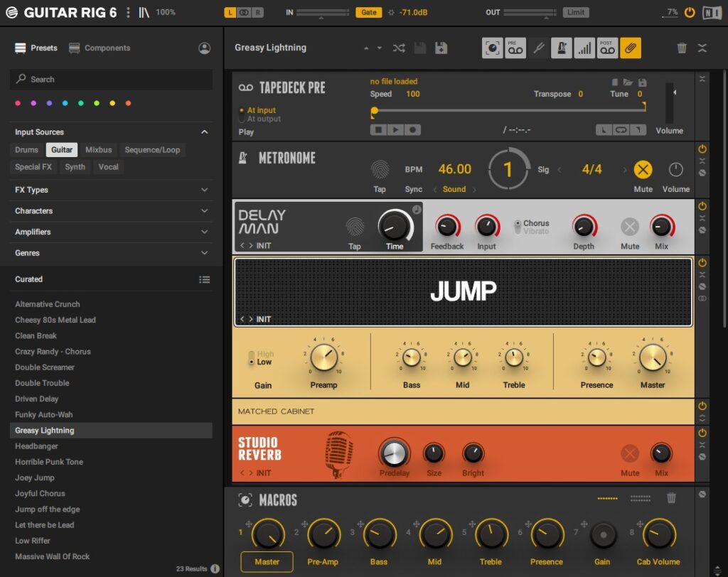Open the tuner icon in toolbar

click(x=539, y=48)
